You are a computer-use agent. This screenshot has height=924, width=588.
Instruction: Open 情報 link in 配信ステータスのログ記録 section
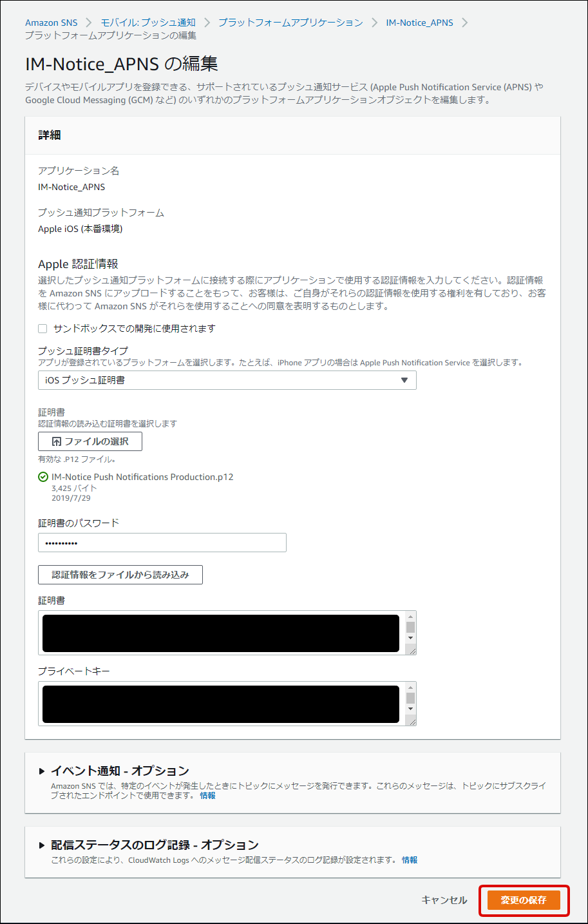pyautogui.click(x=410, y=860)
